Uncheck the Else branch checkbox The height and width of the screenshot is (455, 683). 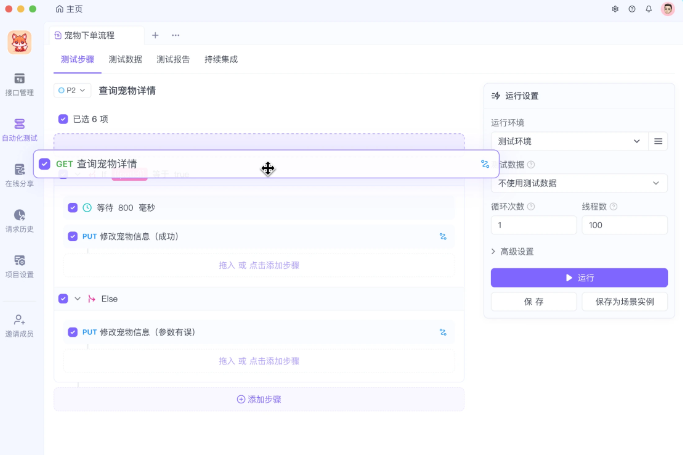click(64, 298)
